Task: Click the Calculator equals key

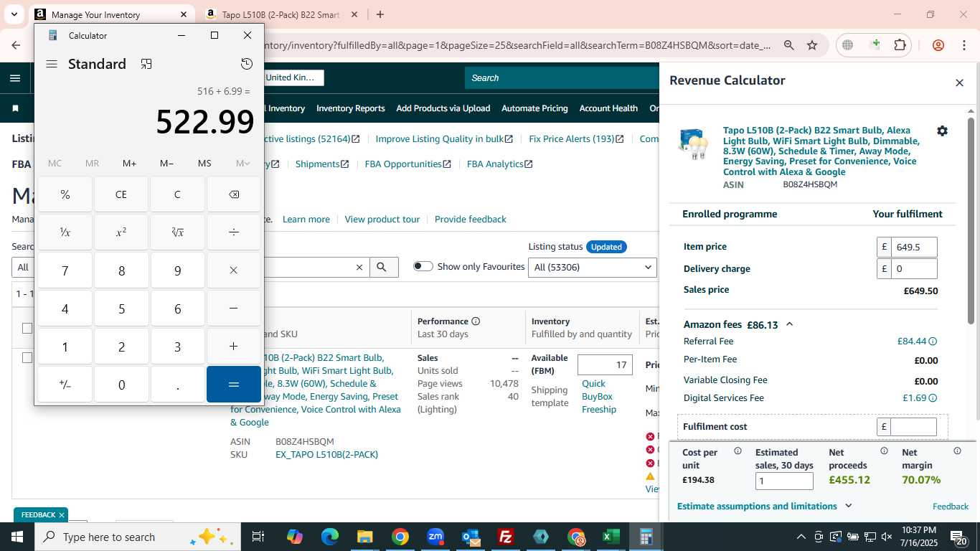Action: pyautogui.click(x=234, y=385)
